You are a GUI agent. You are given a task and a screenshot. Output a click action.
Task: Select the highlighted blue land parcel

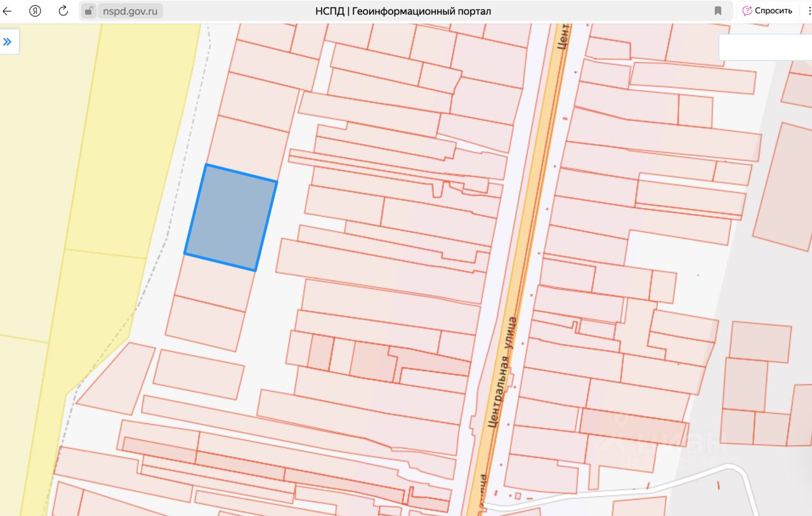click(x=231, y=218)
